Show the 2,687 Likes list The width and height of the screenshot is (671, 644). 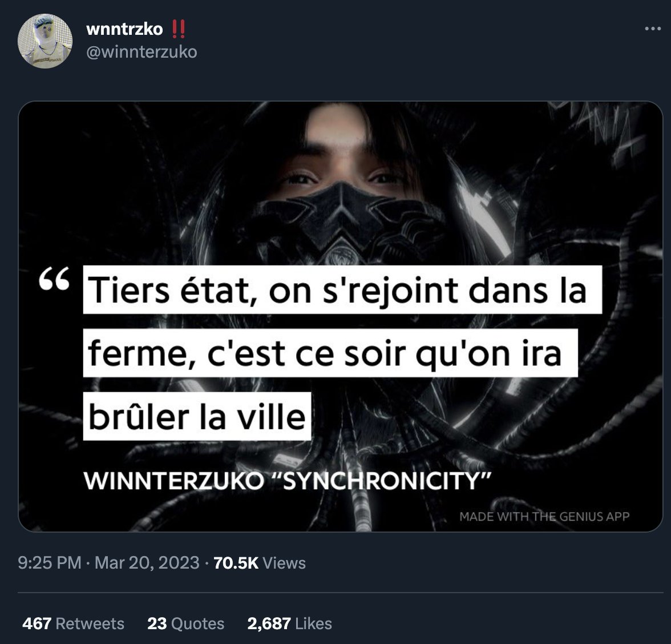coord(290,623)
